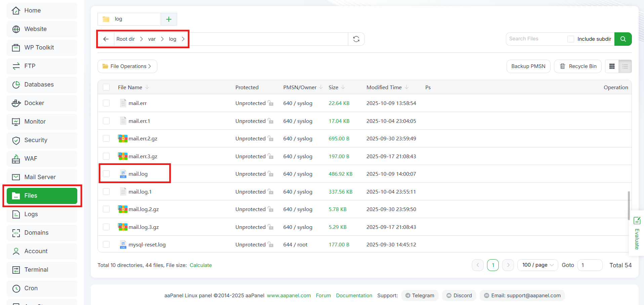Click the lock icon in mail.err row
Viewport: 644px width, 305px height.
pos(270,103)
